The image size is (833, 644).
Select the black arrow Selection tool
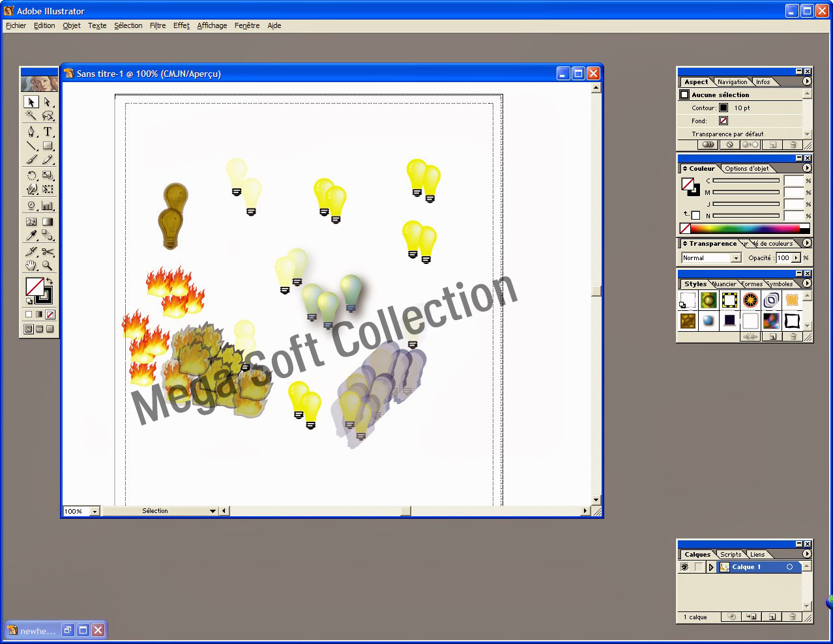31,102
